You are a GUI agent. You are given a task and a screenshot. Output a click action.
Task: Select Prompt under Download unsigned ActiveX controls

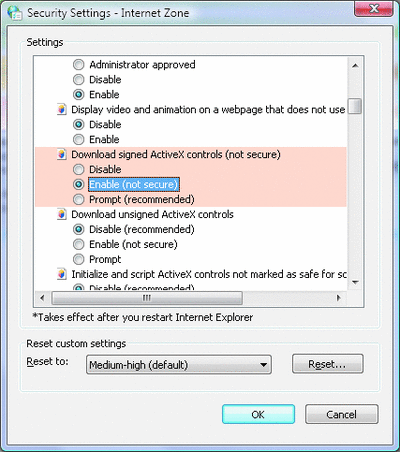click(x=79, y=259)
